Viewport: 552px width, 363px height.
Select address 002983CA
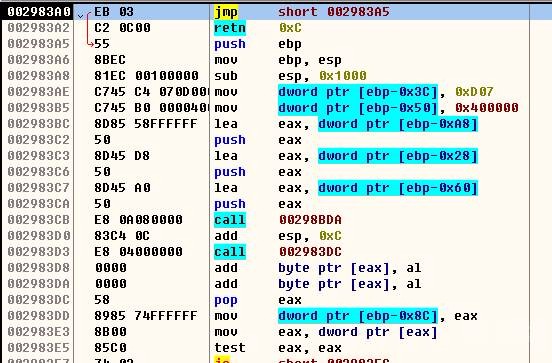39,204
